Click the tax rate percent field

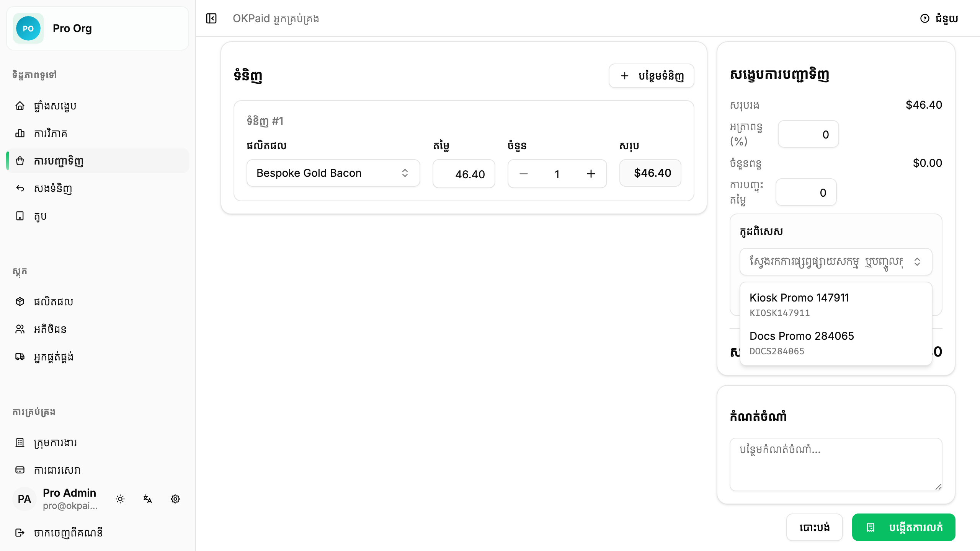click(808, 134)
